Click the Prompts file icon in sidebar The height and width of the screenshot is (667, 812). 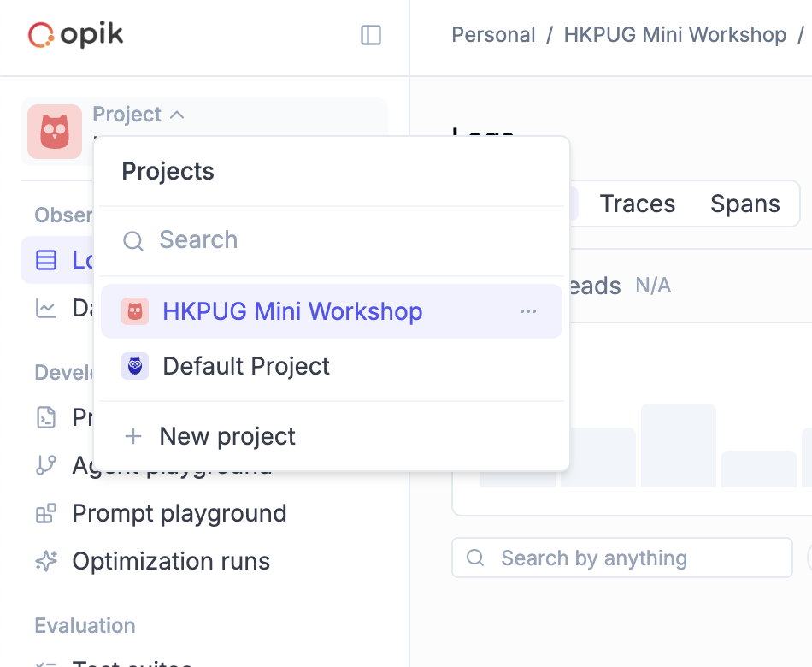coord(46,417)
